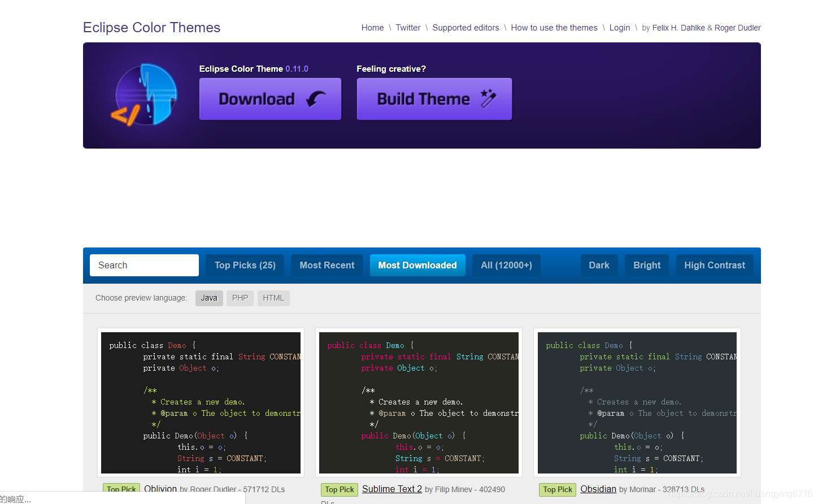This screenshot has width=818, height=504.
Task: Choose HTML as preview language
Action: coord(273,298)
